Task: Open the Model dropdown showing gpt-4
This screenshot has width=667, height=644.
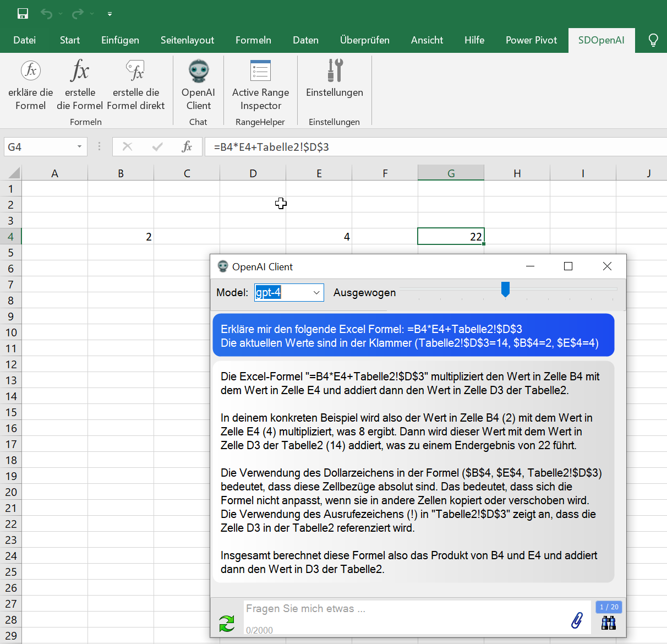Action: (x=289, y=292)
